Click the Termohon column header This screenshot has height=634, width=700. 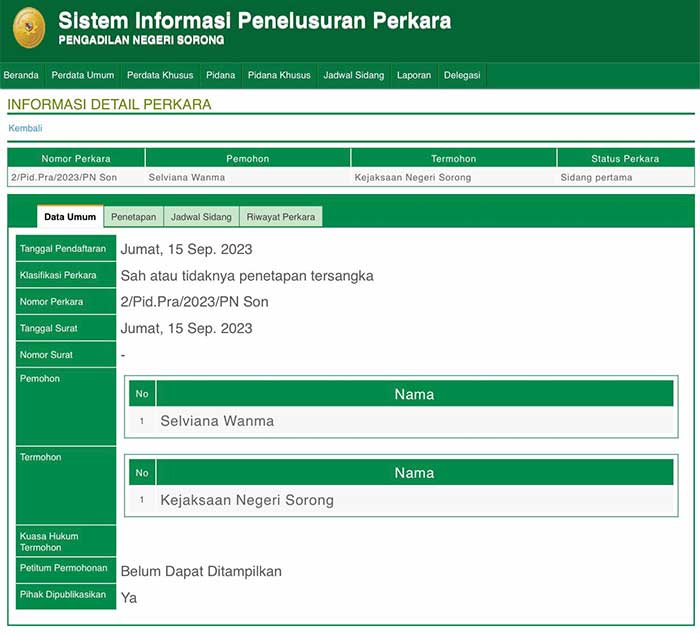click(x=454, y=158)
